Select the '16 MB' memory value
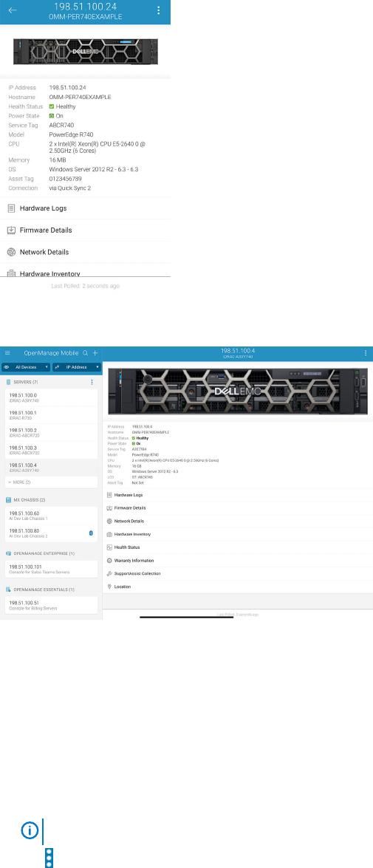The height and width of the screenshot is (868, 373). pos(58,160)
